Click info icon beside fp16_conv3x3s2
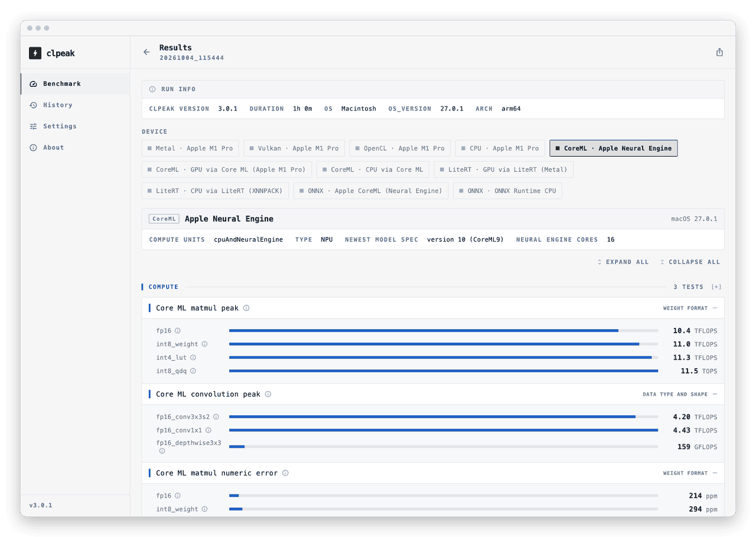 pyautogui.click(x=216, y=416)
